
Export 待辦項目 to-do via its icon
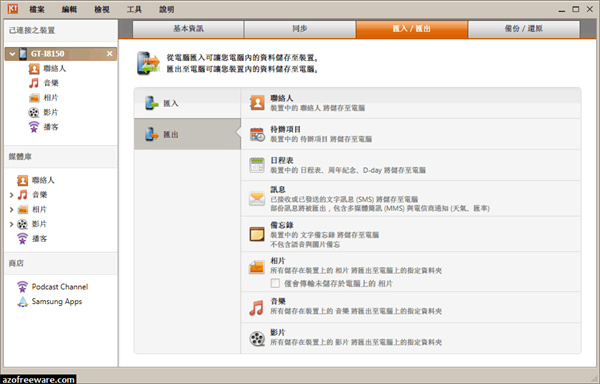257,134
